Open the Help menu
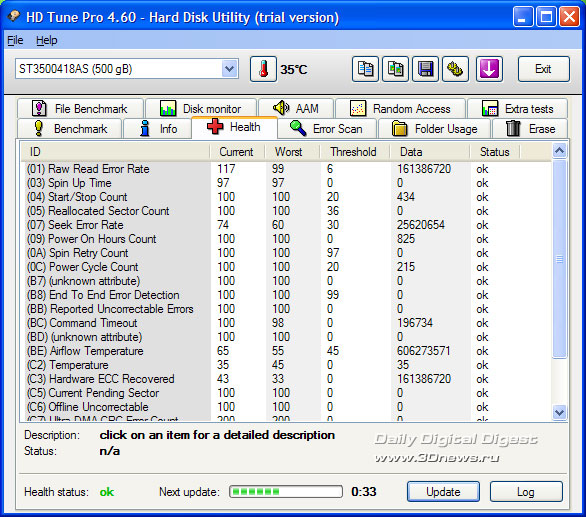The height and width of the screenshot is (517, 586). (47, 40)
